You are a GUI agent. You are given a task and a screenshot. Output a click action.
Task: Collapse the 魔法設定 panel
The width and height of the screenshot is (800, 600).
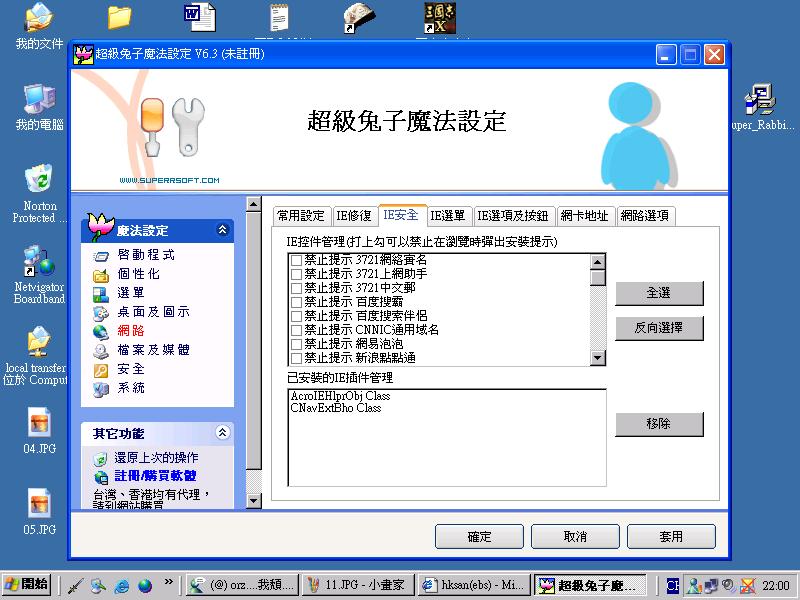pyautogui.click(x=222, y=230)
